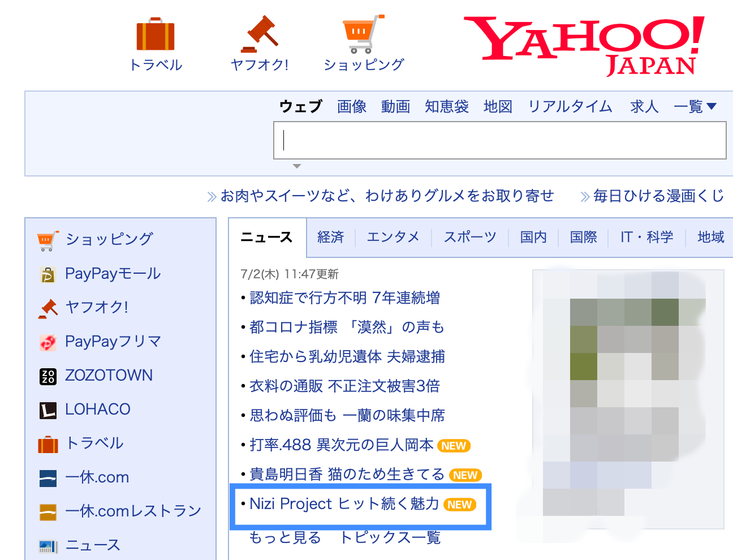Select the 求人 search tab

coord(644,106)
